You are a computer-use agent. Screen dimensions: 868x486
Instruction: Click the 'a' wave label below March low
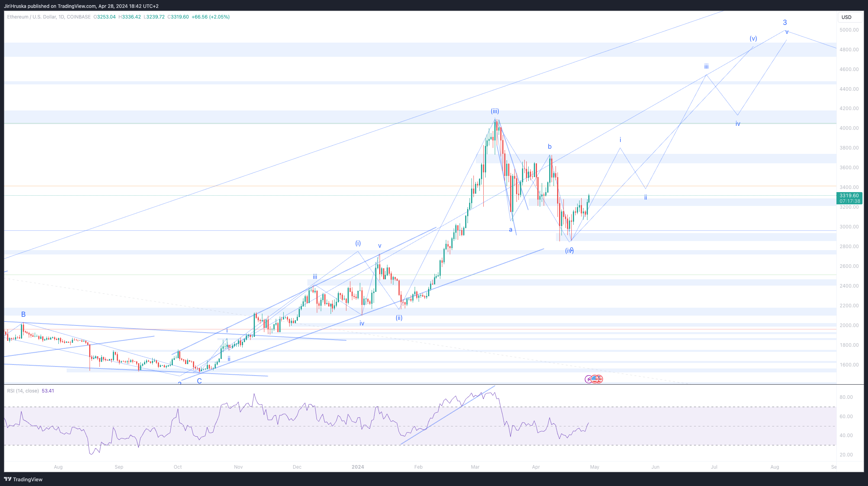pyautogui.click(x=511, y=230)
